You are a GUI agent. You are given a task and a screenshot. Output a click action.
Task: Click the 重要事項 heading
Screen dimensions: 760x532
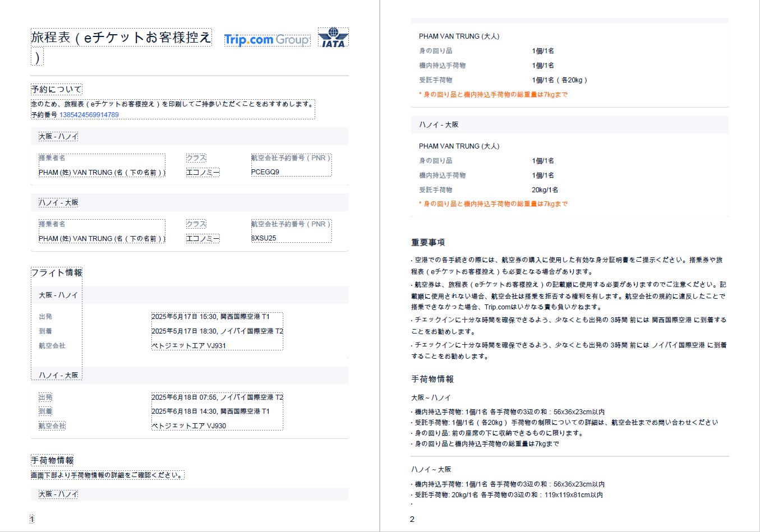[x=428, y=242]
